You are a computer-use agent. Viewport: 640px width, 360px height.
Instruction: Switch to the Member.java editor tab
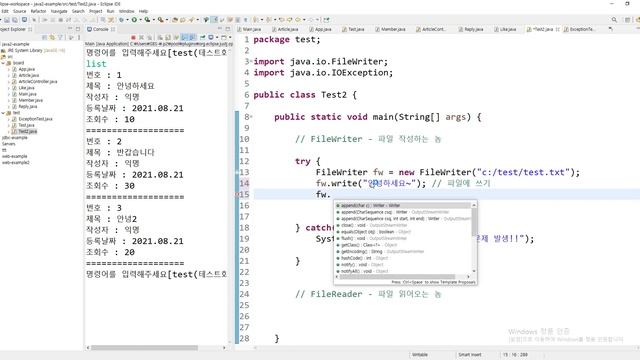(x=391, y=29)
